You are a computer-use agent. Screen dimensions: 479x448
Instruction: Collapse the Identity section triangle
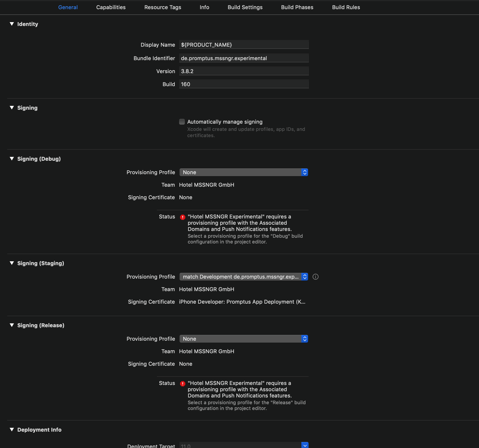click(x=12, y=24)
